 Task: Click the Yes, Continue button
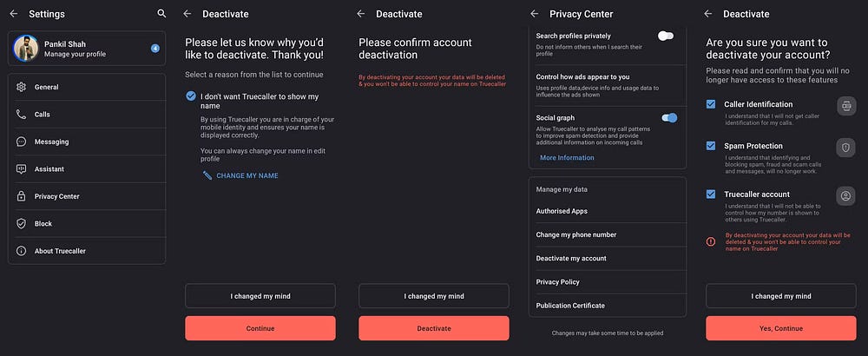pyautogui.click(x=780, y=328)
